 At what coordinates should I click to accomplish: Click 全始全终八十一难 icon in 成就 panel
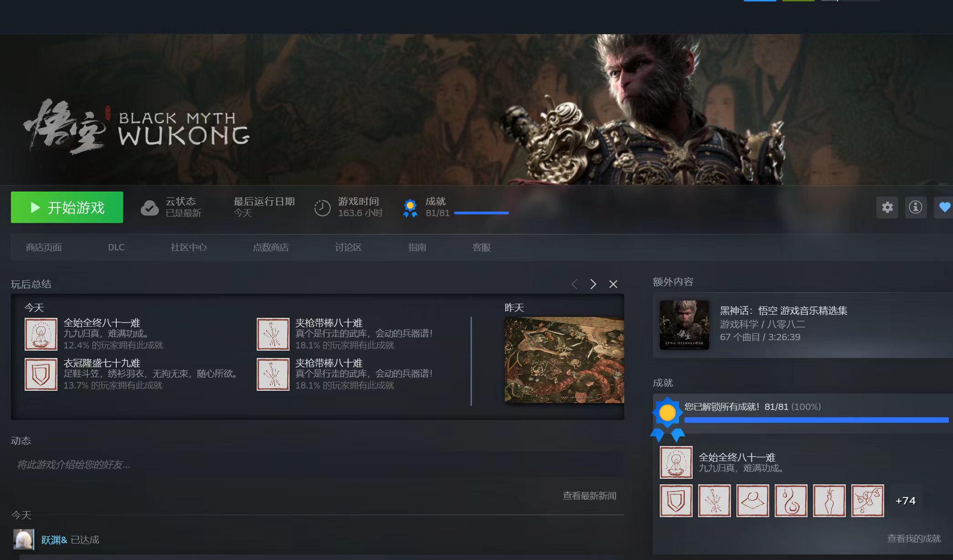pyautogui.click(x=676, y=462)
